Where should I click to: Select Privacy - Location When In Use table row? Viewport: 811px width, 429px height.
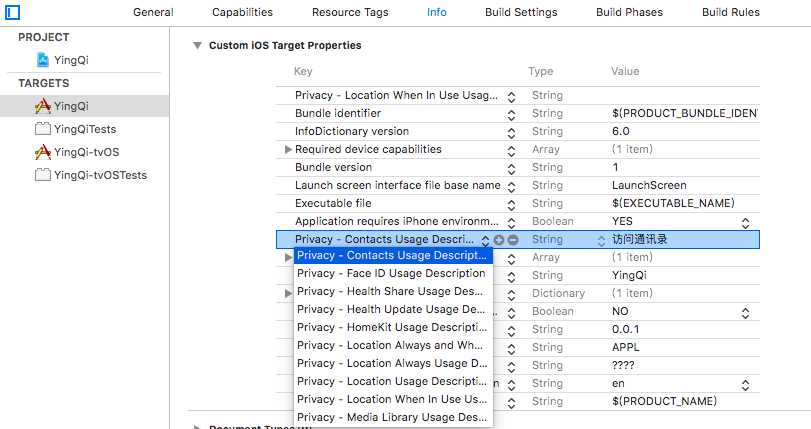click(518, 95)
